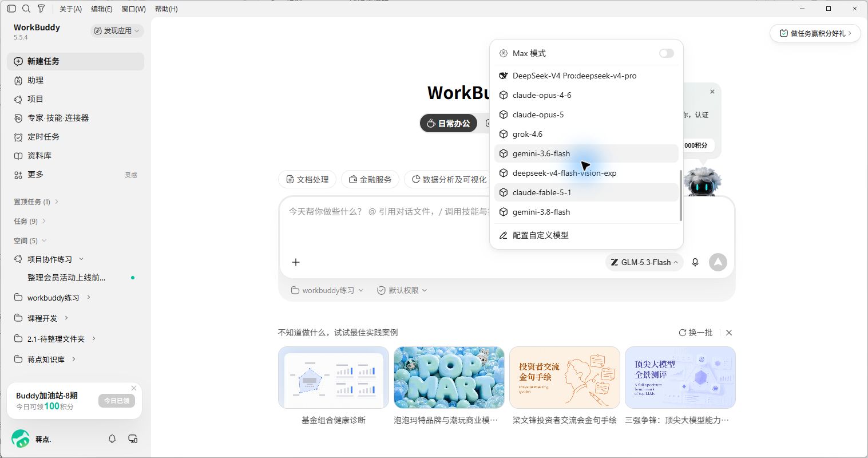Open 资料库 in the sidebar

point(76,156)
